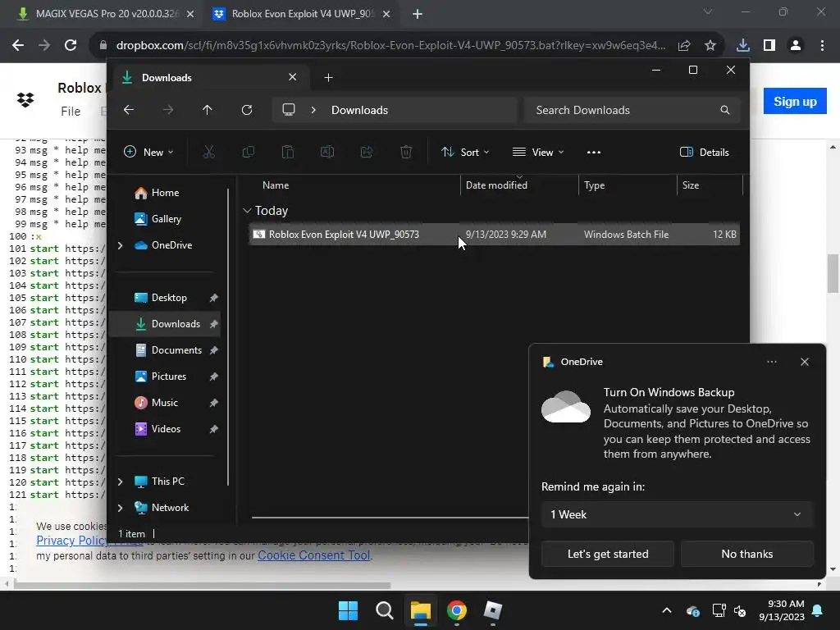
Task: Open the New dropdown in Explorer
Action: pyautogui.click(x=148, y=152)
